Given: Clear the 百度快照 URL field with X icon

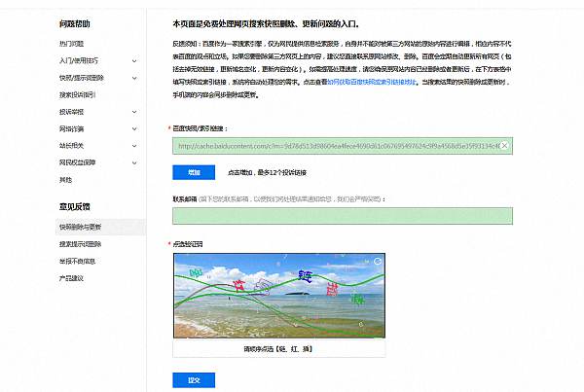Looking at the screenshot, I should tap(504, 147).
